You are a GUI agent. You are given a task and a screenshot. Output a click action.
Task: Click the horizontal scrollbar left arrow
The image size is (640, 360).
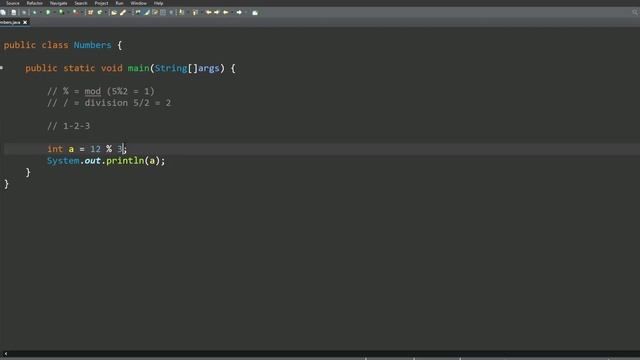pyautogui.click(x=5, y=354)
